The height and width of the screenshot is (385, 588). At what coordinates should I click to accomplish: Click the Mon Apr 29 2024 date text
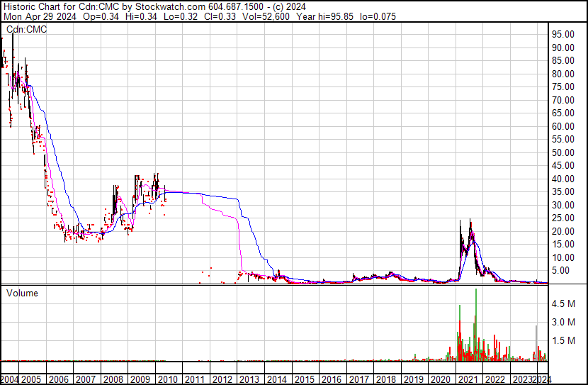click(x=40, y=16)
